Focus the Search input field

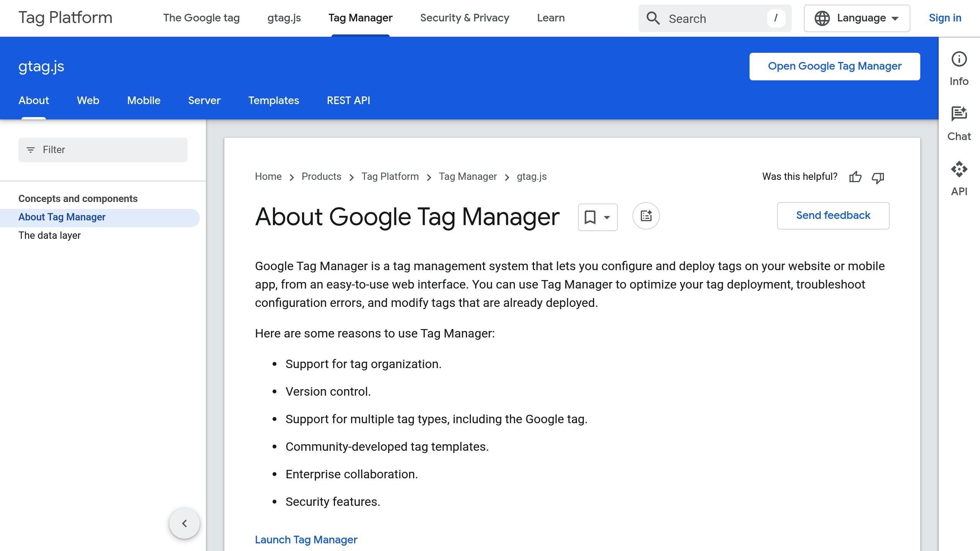[714, 18]
